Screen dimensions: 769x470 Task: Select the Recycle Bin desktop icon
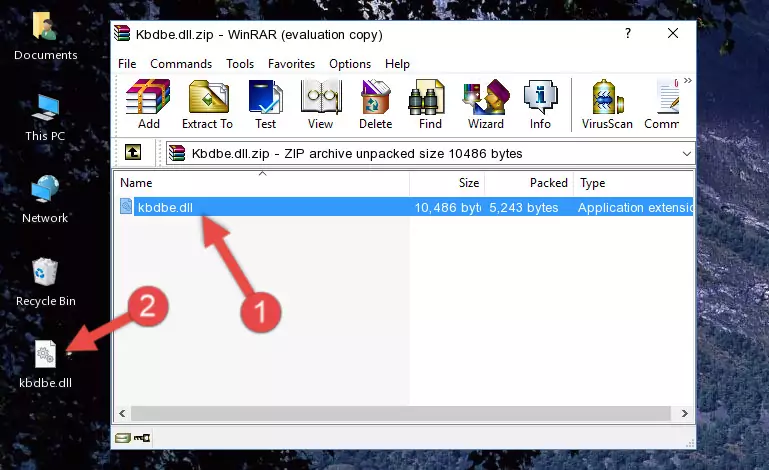pyautogui.click(x=46, y=283)
